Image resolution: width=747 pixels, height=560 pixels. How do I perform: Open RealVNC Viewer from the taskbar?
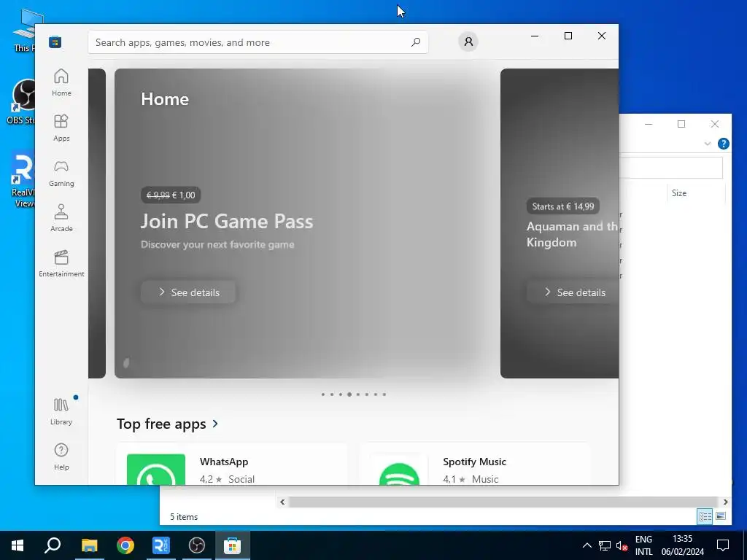coord(161,545)
